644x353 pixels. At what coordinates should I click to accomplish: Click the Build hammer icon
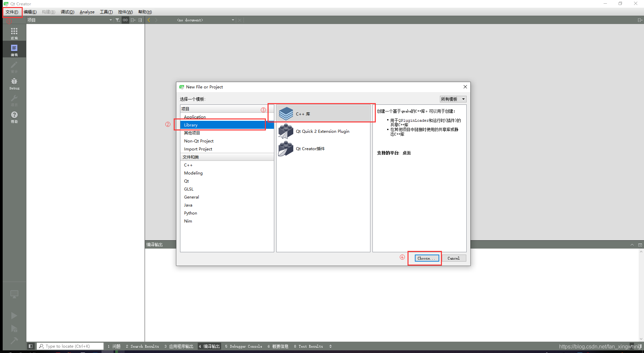point(14,341)
